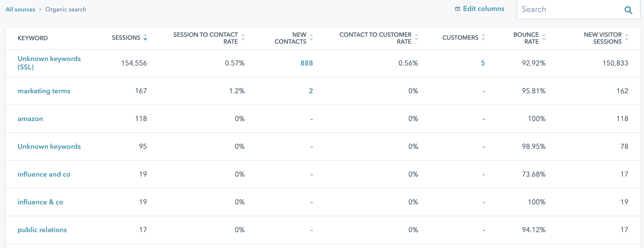644x248 pixels.
Task: Select the 94.12% bounce rate cell
Action: 534,230
